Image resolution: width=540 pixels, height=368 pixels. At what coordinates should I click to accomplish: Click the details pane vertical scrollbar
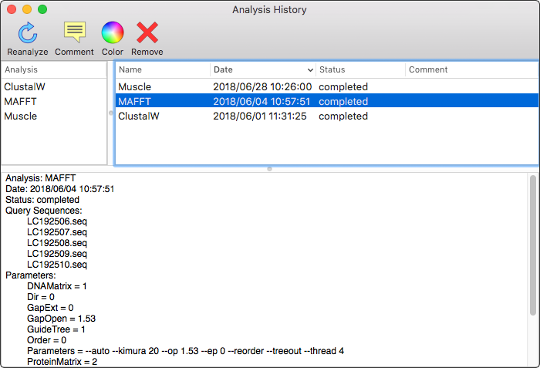coord(533,244)
